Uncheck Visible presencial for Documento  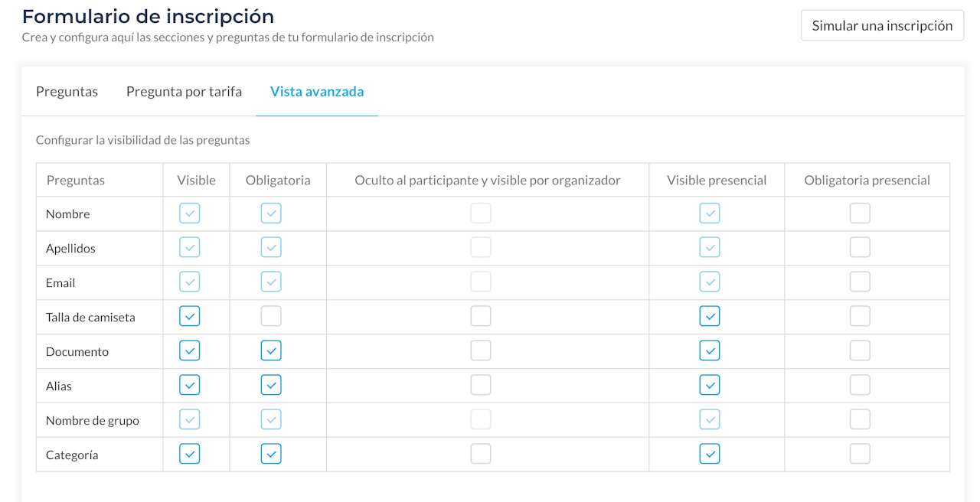(710, 350)
